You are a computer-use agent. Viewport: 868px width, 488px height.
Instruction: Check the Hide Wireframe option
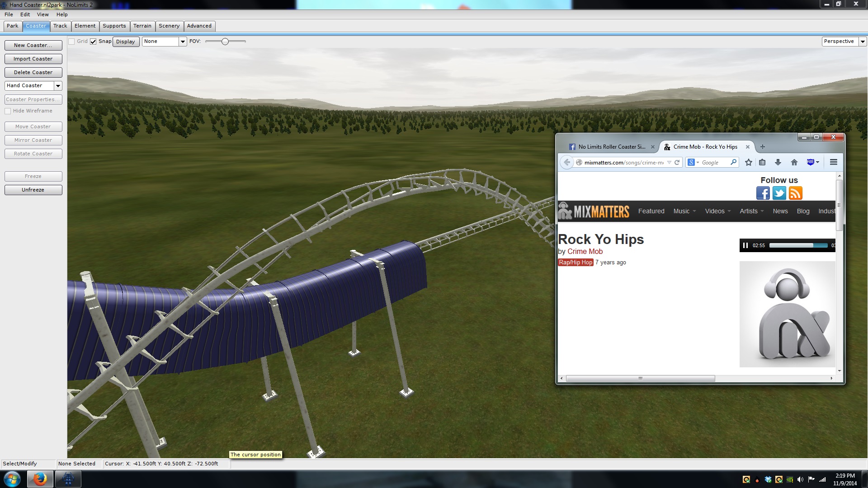[x=8, y=111]
